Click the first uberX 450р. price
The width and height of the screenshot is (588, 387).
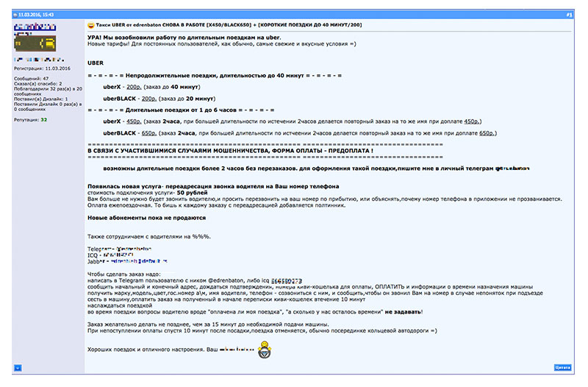click(134, 121)
